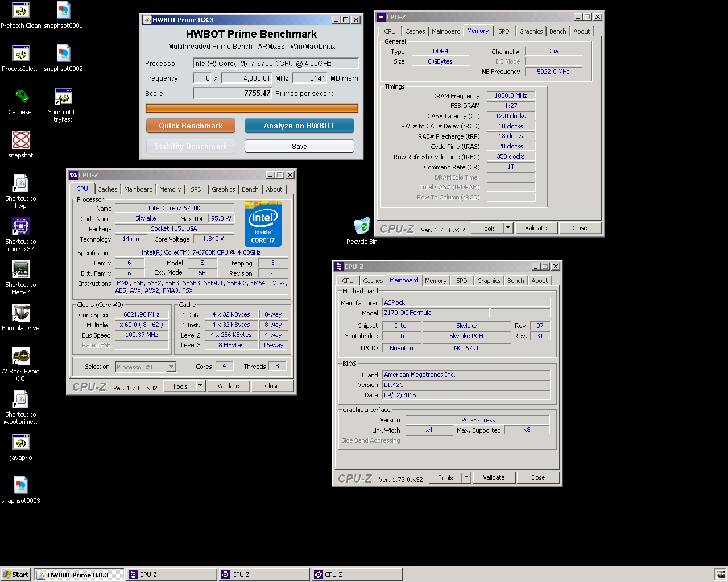This screenshot has height=582, width=728.
Task: Click Validate in Memory window
Action: pyautogui.click(x=536, y=228)
